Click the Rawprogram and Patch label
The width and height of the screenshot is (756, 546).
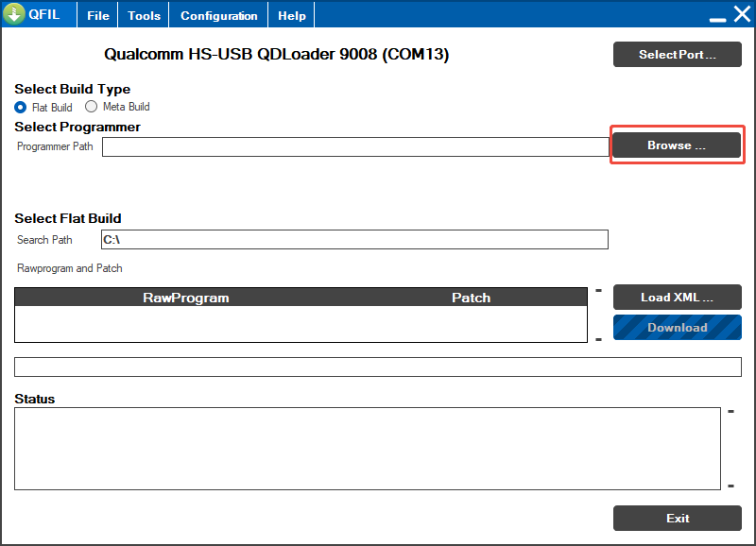click(x=69, y=268)
